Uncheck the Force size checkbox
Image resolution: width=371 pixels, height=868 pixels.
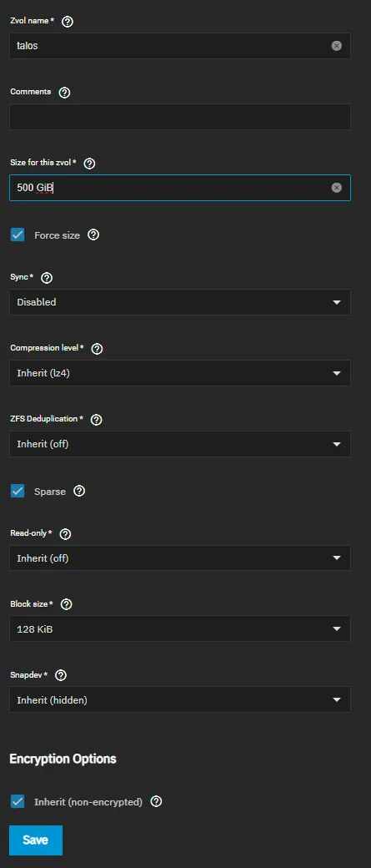(18, 235)
